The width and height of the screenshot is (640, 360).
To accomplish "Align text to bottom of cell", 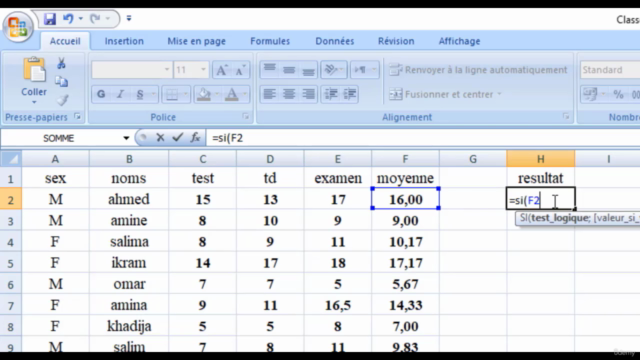I will (308, 70).
